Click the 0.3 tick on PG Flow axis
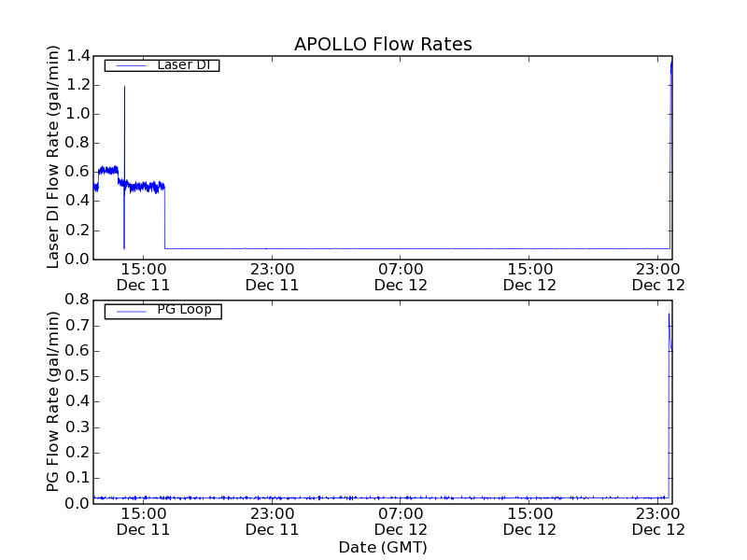Viewport: 747px width, 560px height. (78, 427)
